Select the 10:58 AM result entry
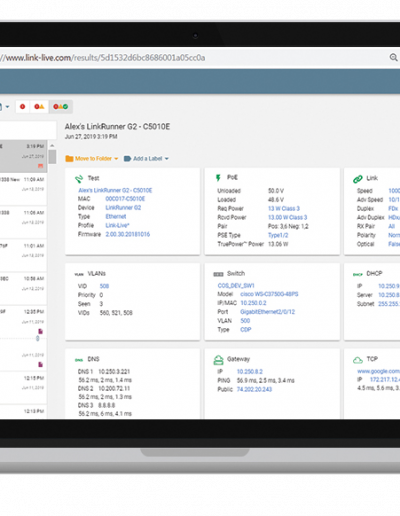Viewport: 400px width, 516px height. [23, 288]
